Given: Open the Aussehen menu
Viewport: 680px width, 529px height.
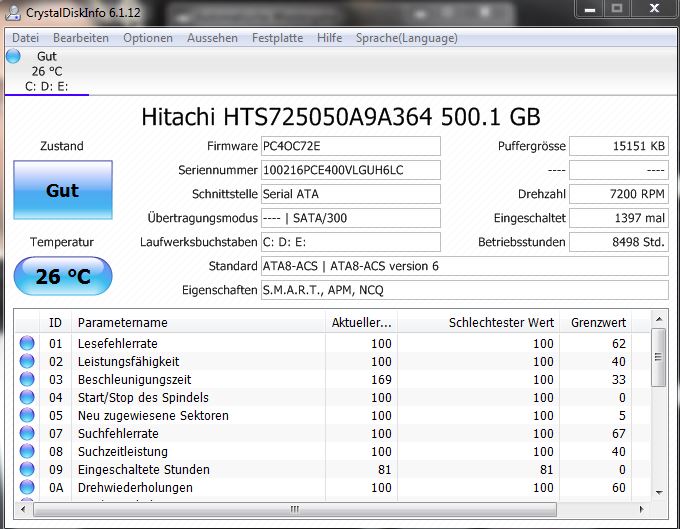Looking at the screenshot, I should click(212, 38).
